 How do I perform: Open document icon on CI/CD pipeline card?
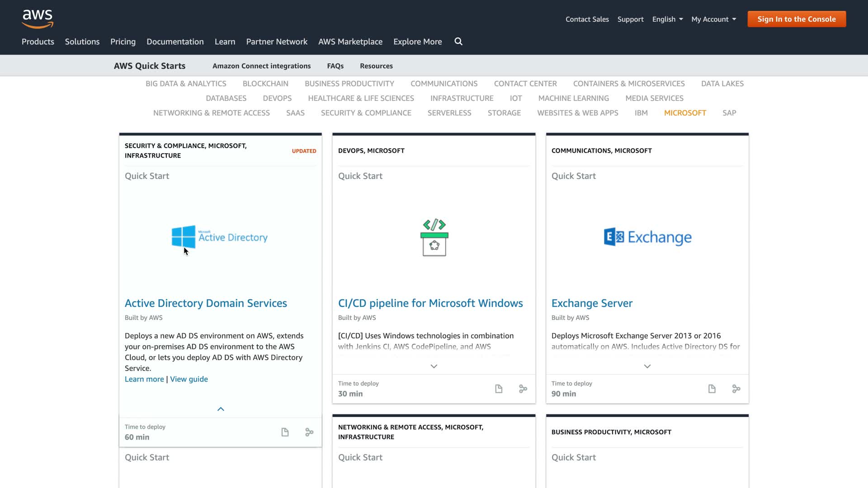coord(499,389)
